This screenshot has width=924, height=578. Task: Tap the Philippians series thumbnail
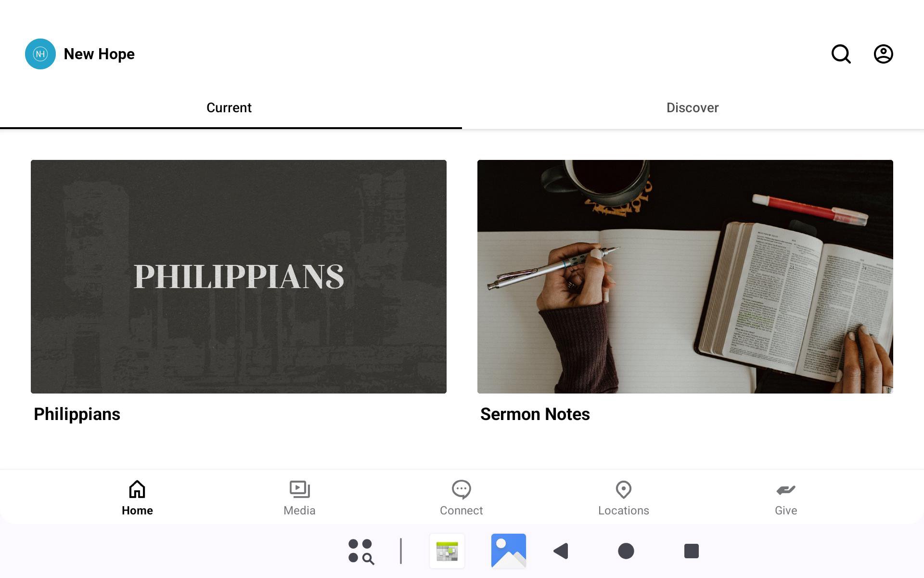pyautogui.click(x=239, y=276)
